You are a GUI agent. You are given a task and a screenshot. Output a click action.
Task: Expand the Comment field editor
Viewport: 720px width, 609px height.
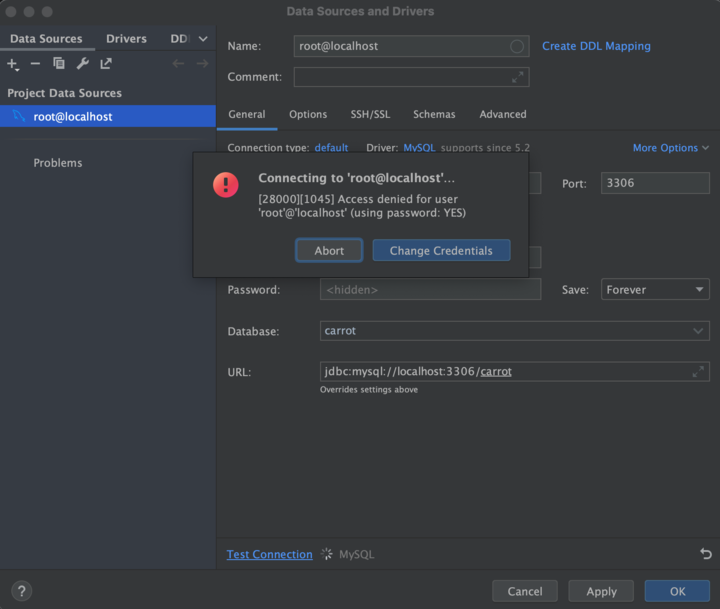tap(518, 77)
